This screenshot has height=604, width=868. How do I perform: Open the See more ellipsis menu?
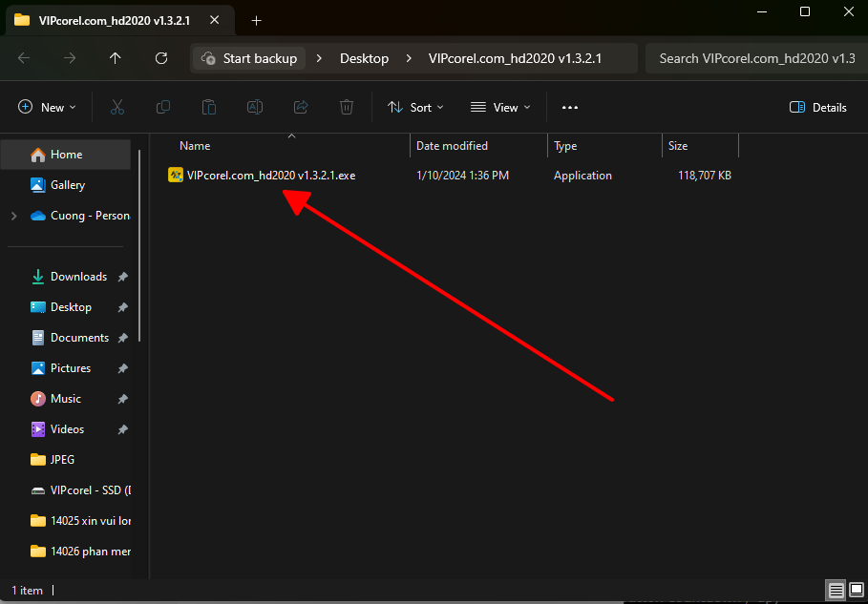click(570, 107)
